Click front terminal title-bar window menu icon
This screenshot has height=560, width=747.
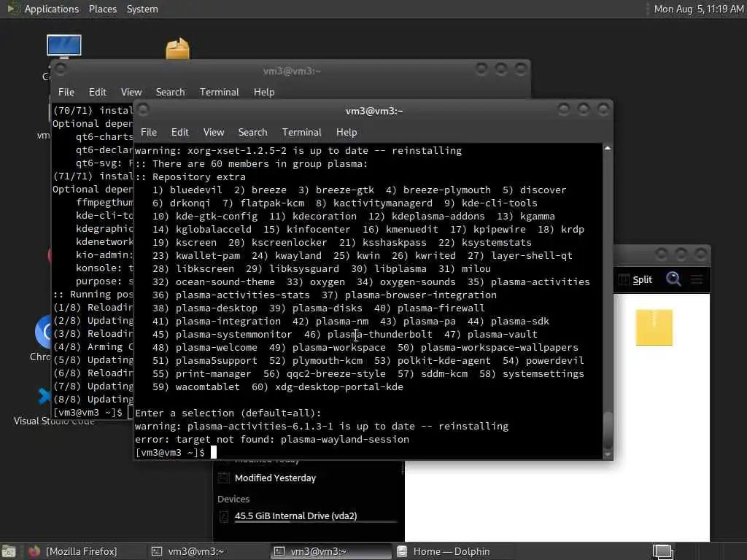click(143, 110)
